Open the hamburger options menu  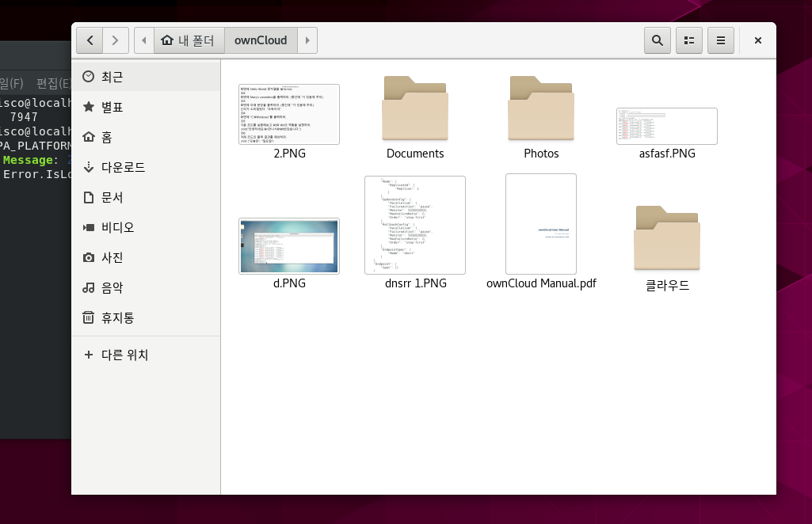point(720,40)
